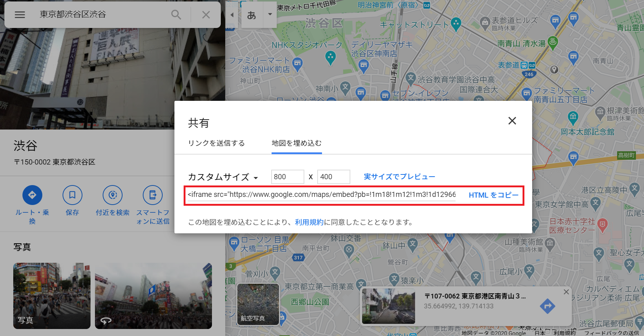Click the 鉢山交番 map label
The width and height of the screenshot is (644, 336).
pos(346,238)
